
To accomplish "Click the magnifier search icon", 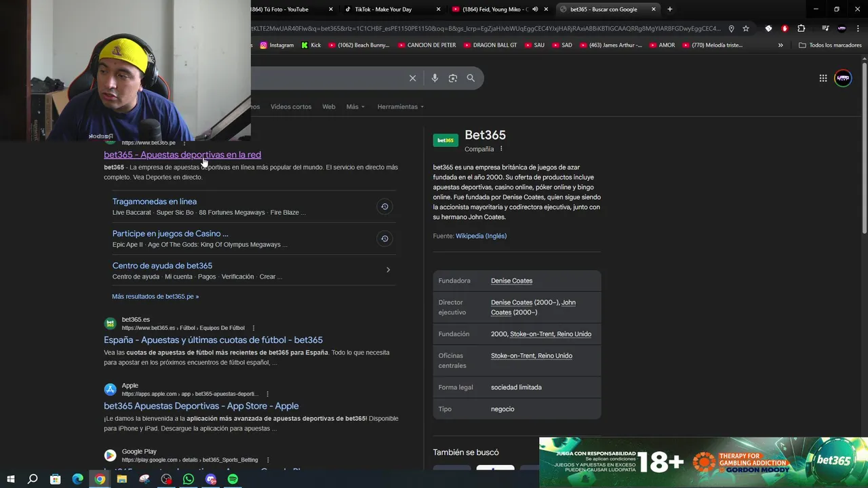I will click(x=471, y=78).
